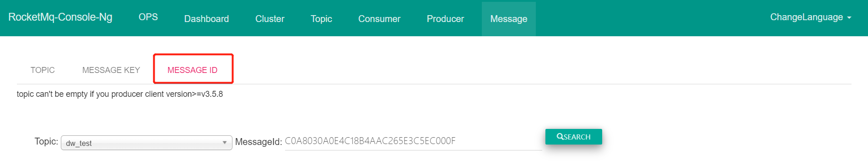Focus the MessageId input field
This screenshot has height=167, width=868.
(x=414, y=141)
